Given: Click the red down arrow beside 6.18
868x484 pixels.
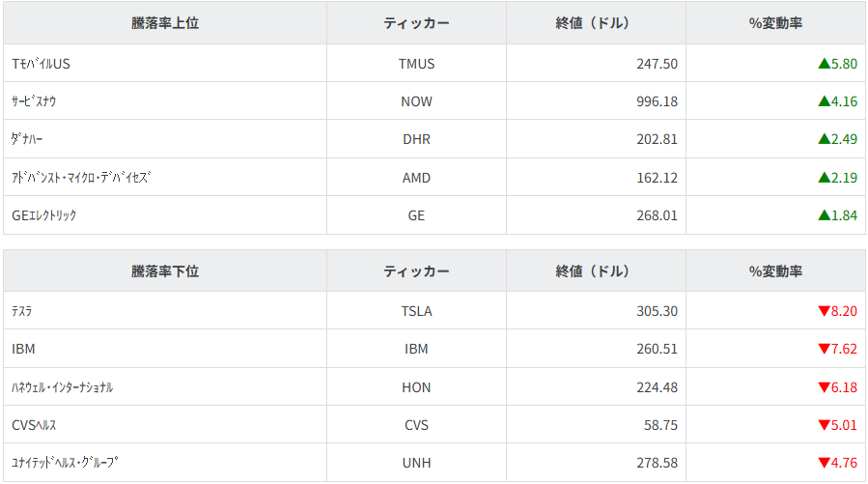Looking at the screenshot, I should tap(824, 387).
